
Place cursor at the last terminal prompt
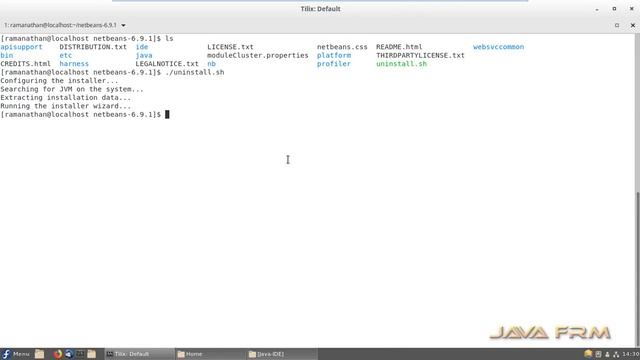pyautogui.click(x=167, y=115)
